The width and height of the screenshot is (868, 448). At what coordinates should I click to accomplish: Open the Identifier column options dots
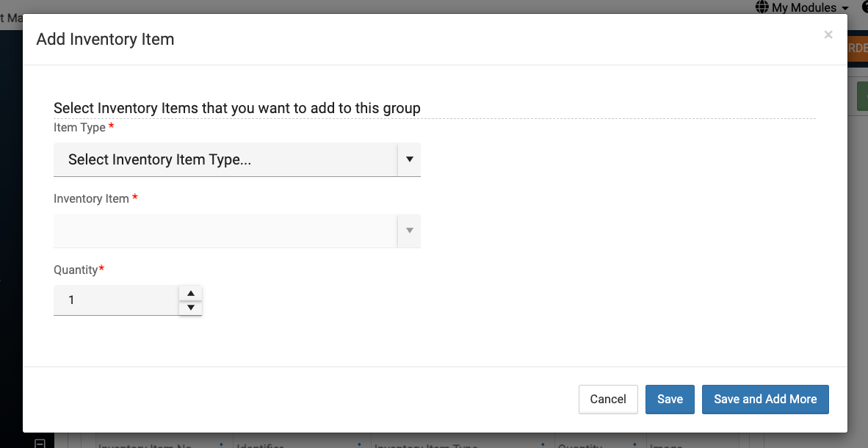[359, 444]
